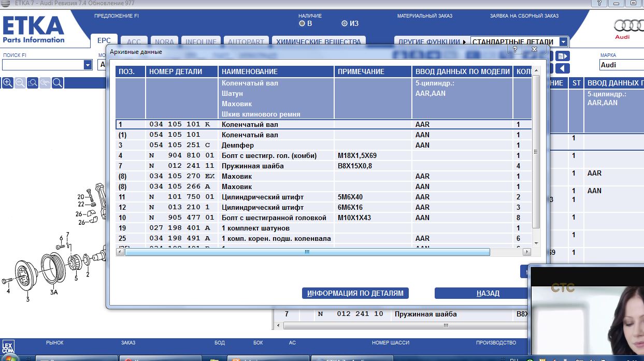The width and height of the screenshot is (644, 361).
Task: Expand the СТАНДАРТНЫЕ ДЕТАЛИ dropdown
Action: (x=563, y=42)
